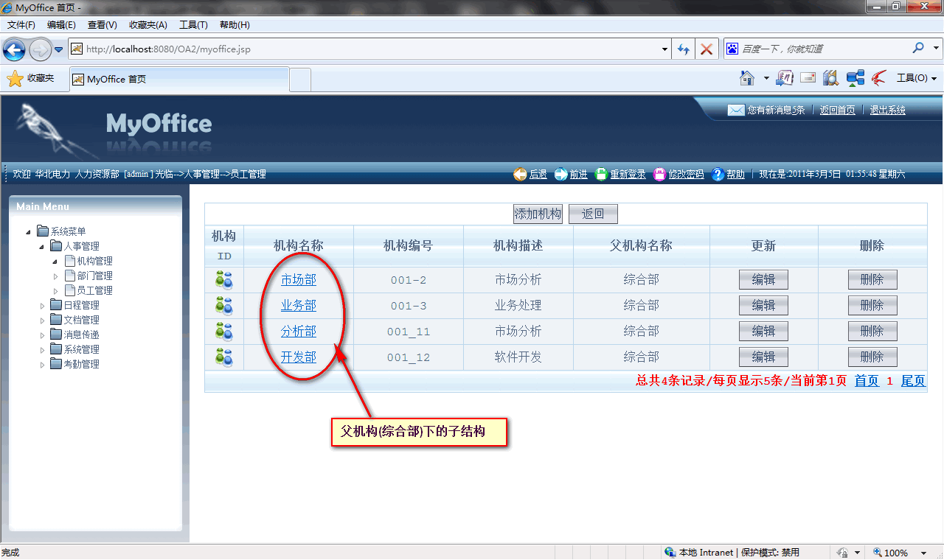The height and width of the screenshot is (560, 944).
Task: Click the pink icon beside 修改密码
Action: pos(659,174)
